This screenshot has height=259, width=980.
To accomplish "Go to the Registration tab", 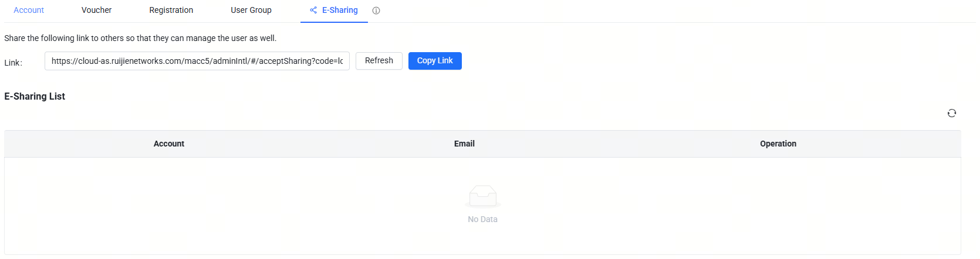I will tap(171, 10).
